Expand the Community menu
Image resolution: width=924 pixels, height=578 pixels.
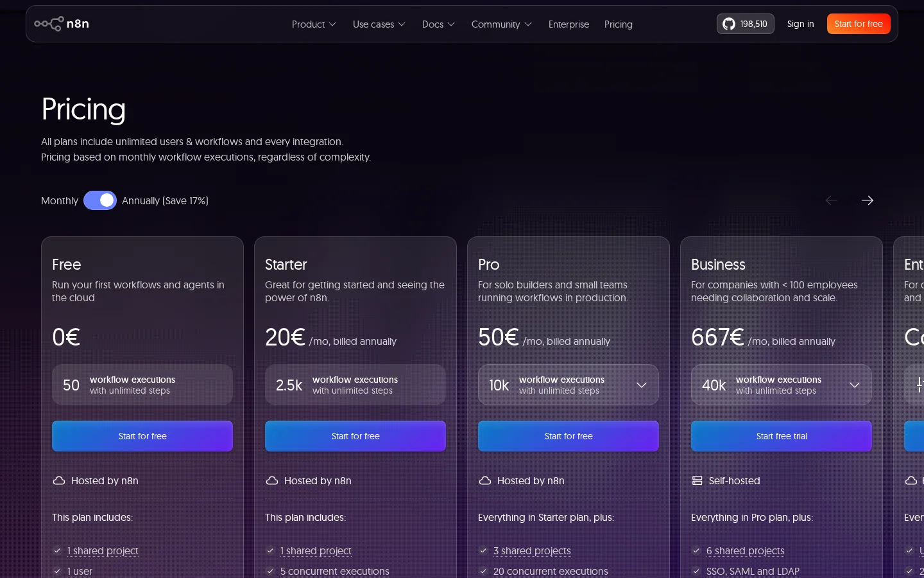(501, 24)
